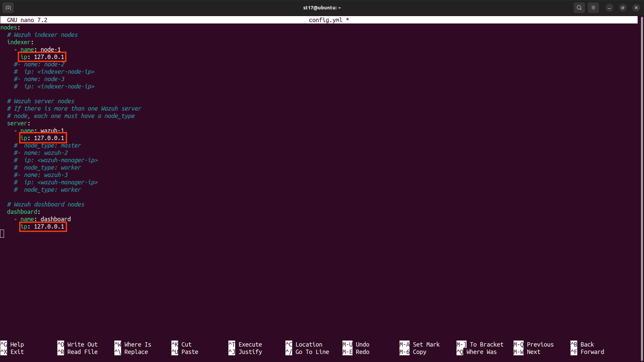Screen dimensions: 644x362
Task: Close the terminal window
Action: [636, 8]
